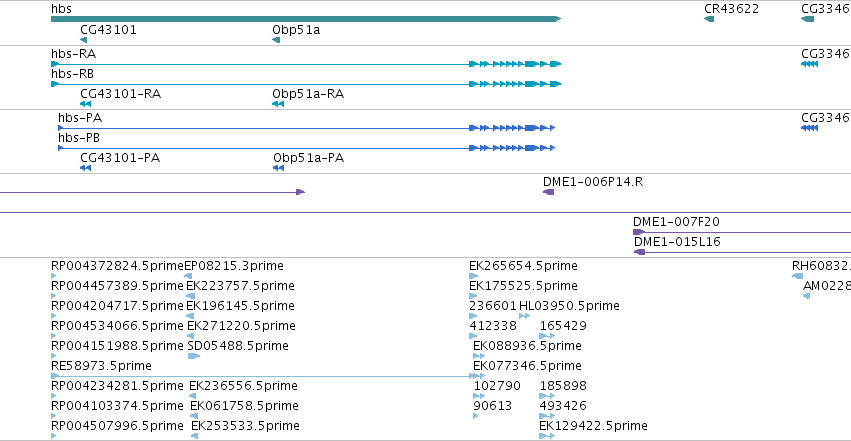The image size is (851, 441).
Task: Select the EP08215.3prime EST label
Action: 234,266
